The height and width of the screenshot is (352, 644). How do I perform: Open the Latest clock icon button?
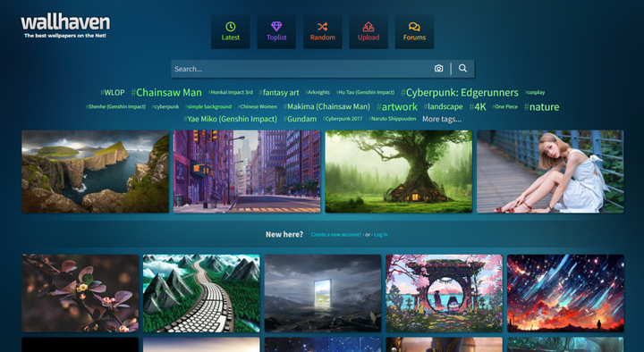pyautogui.click(x=231, y=32)
